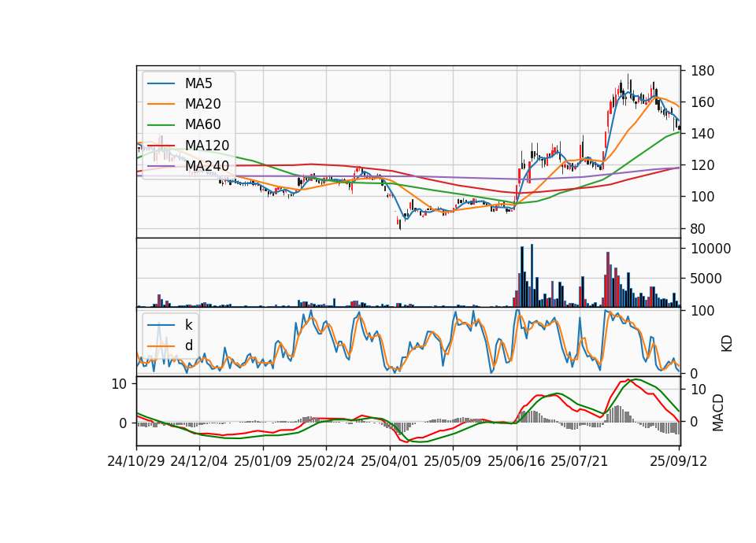
Task: Click the orange d legend line swatch
Action: [x=161, y=345]
